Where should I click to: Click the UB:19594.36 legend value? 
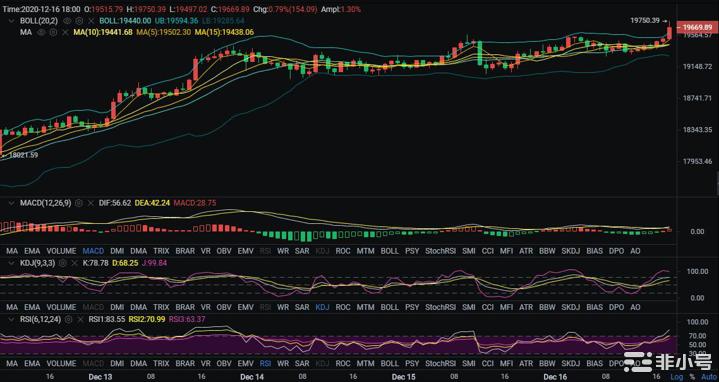point(177,21)
